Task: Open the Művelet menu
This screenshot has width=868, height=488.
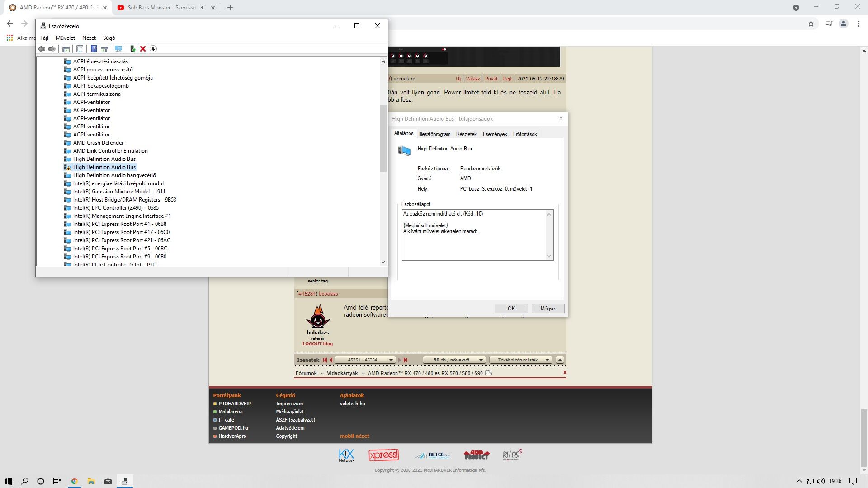Action: pyautogui.click(x=65, y=38)
